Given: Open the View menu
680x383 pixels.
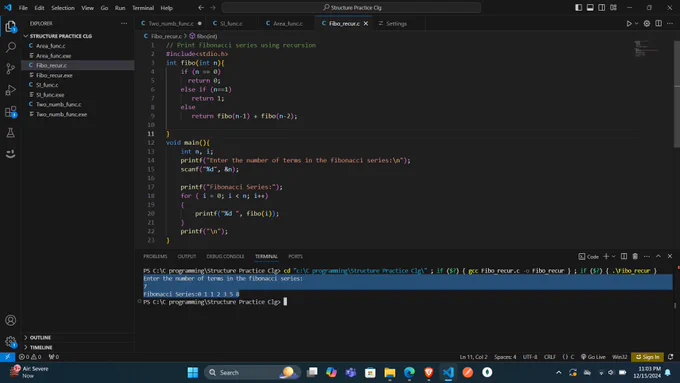Looking at the screenshot, I should pyautogui.click(x=87, y=8).
